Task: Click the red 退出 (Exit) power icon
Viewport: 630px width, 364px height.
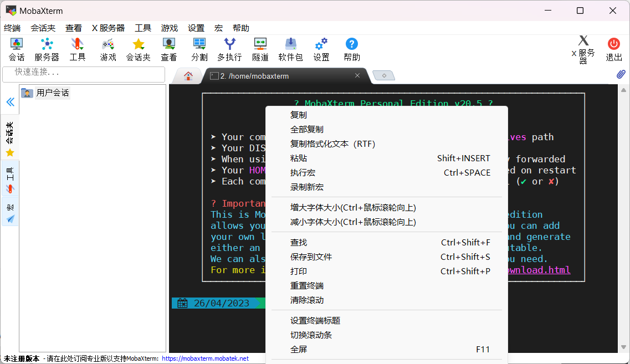Action: (x=613, y=49)
